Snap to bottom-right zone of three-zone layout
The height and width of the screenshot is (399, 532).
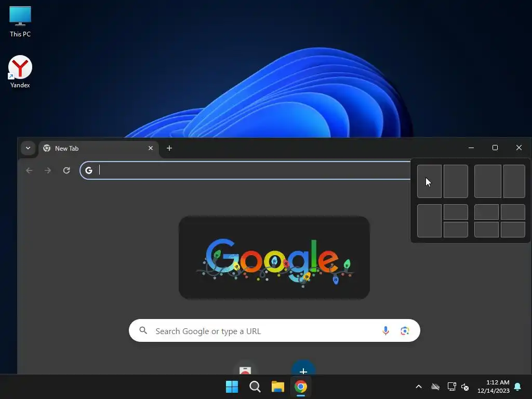click(x=456, y=229)
